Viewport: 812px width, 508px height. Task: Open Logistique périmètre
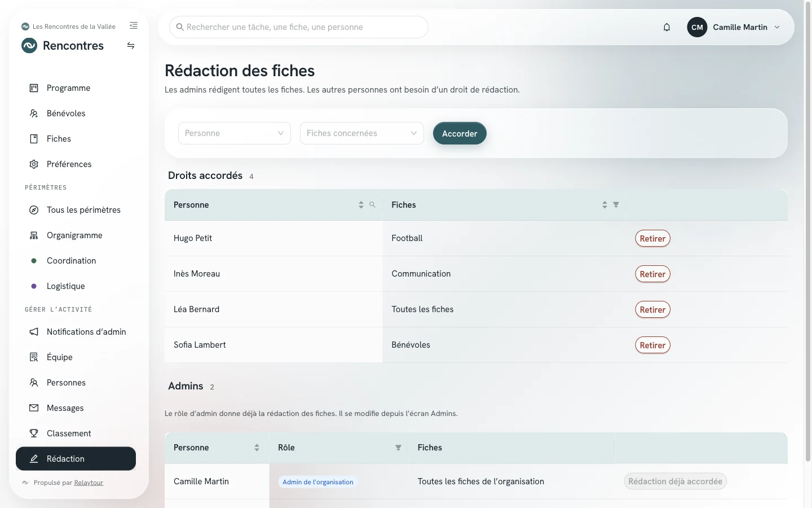76,286
